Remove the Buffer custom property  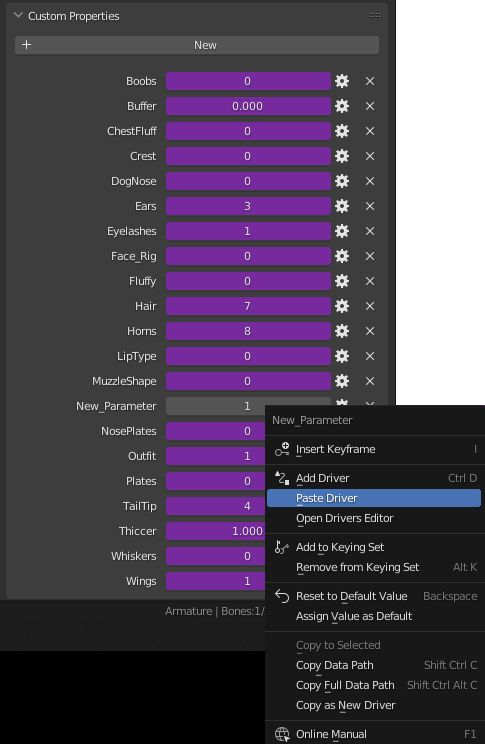click(370, 106)
